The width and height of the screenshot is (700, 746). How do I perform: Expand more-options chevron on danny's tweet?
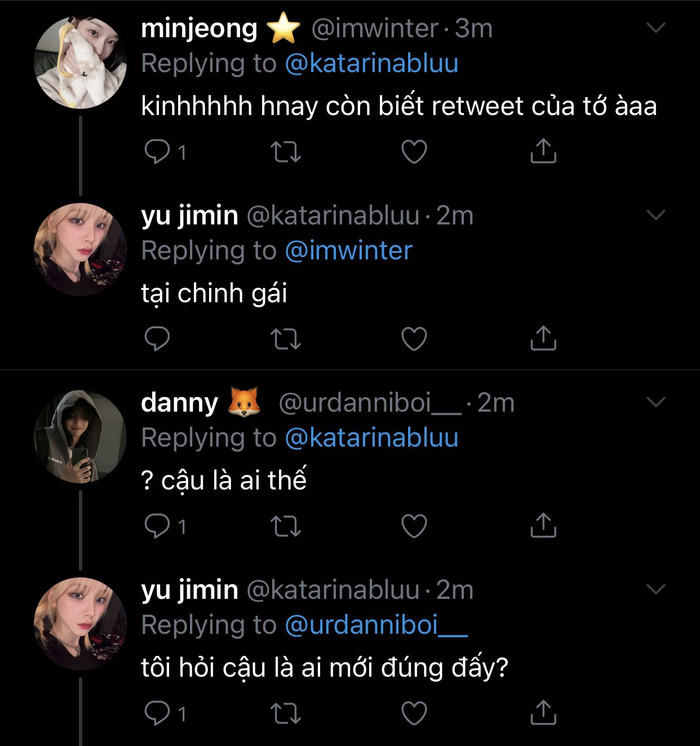(x=656, y=402)
